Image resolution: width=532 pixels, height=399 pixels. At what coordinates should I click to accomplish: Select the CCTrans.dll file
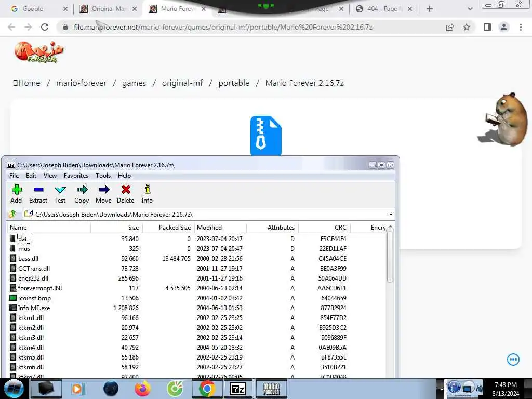[x=196, y=269]
